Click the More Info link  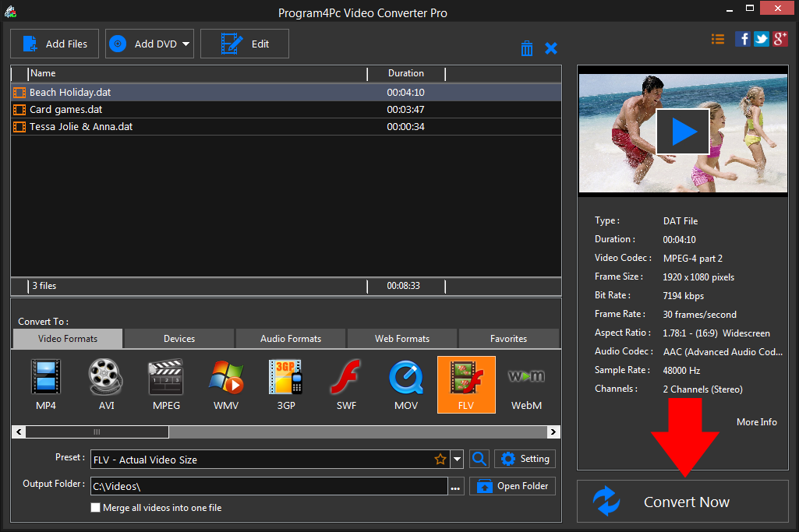[x=756, y=421]
